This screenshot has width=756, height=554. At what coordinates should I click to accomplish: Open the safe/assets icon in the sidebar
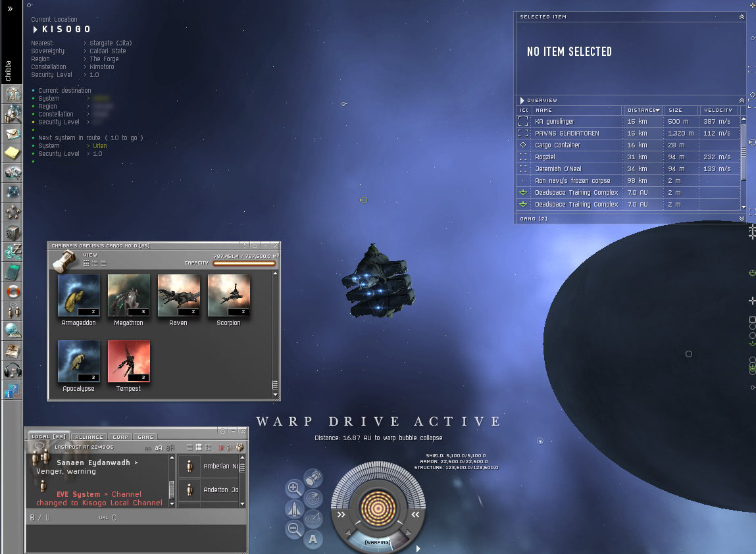pyautogui.click(x=13, y=232)
